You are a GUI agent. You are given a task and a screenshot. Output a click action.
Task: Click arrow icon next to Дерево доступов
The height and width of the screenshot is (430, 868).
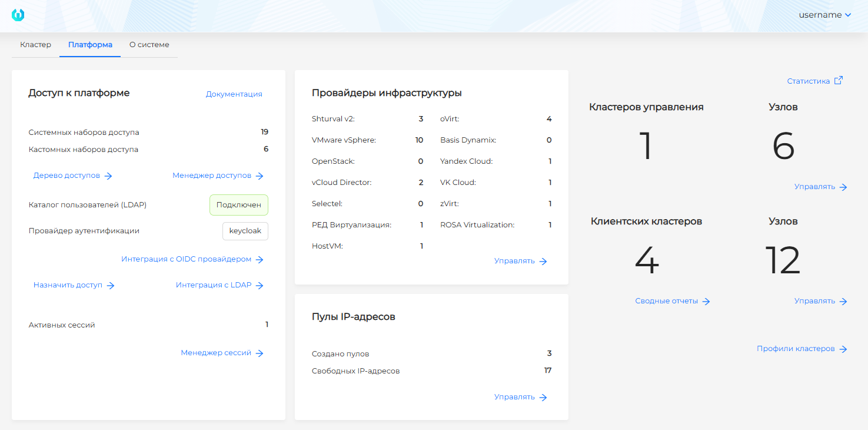108,176
